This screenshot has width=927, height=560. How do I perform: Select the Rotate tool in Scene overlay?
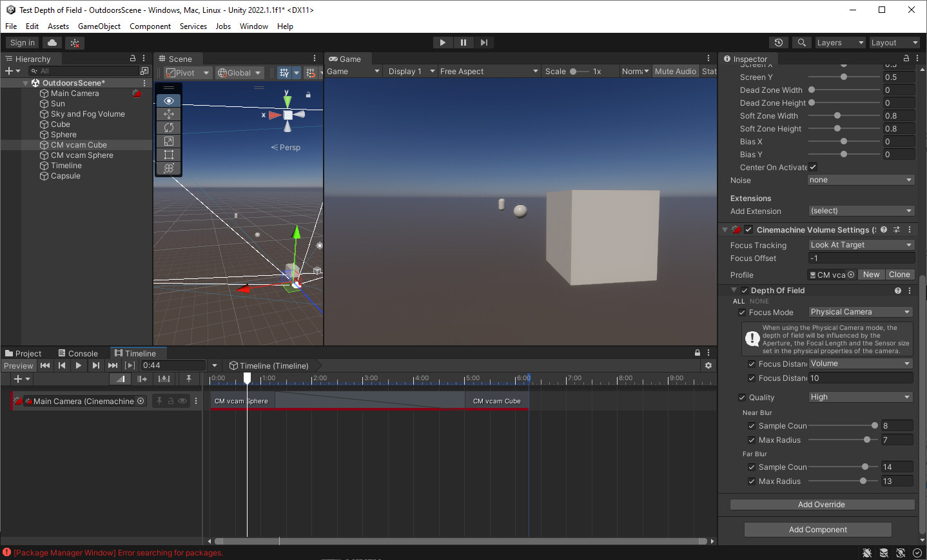click(168, 128)
